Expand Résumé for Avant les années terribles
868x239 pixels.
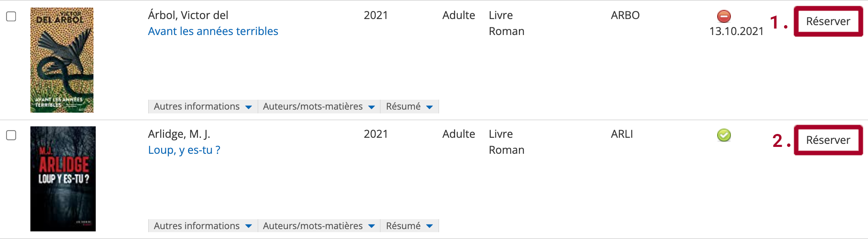coord(409,107)
